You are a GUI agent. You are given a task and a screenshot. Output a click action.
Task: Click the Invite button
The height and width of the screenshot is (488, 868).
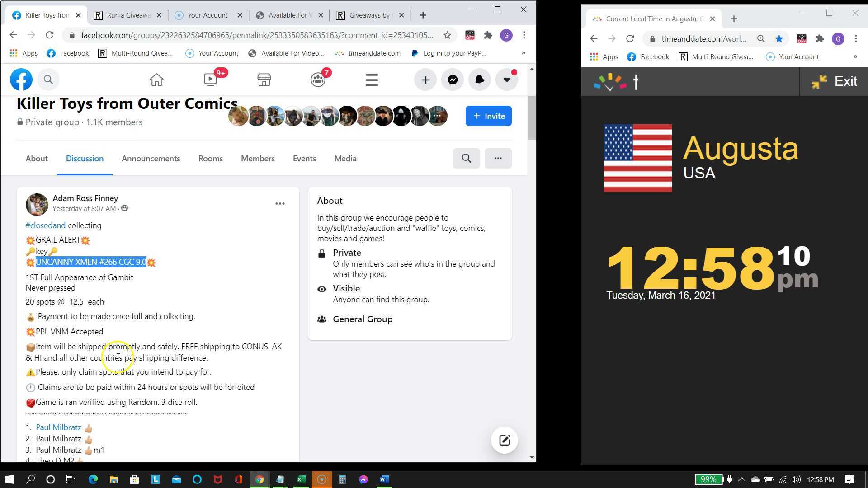[x=488, y=116]
